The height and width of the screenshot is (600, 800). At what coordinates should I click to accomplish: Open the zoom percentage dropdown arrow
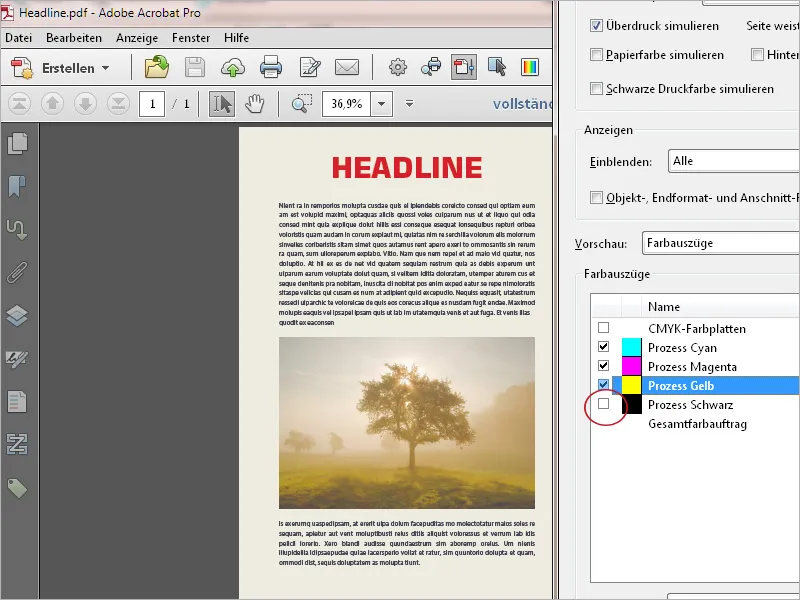381,104
